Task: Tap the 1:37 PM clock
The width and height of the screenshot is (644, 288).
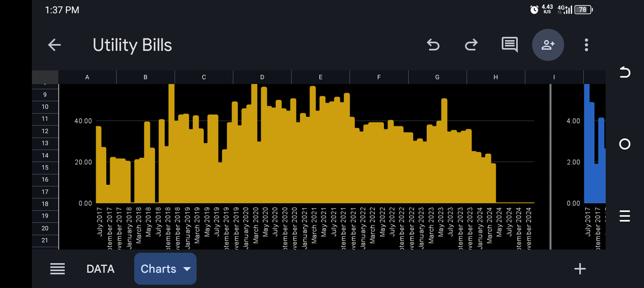Action: pyautogui.click(x=62, y=10)
